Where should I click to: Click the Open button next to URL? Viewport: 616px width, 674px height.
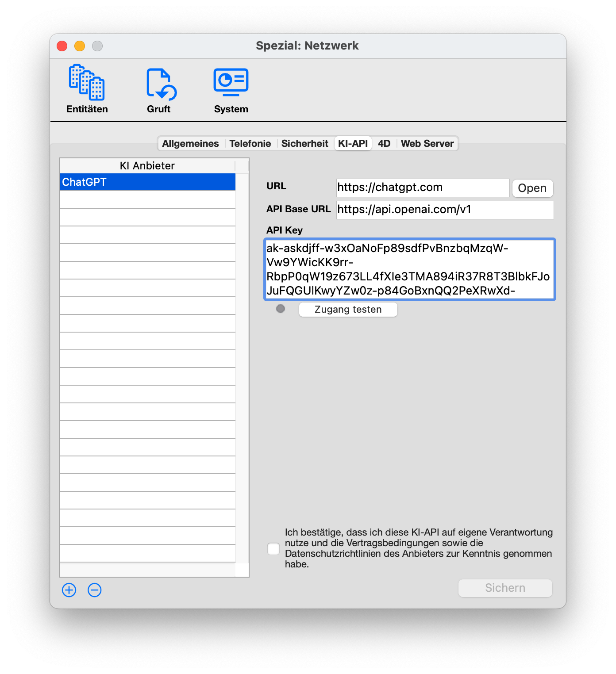pyautogui.click(x=532, y=188)
